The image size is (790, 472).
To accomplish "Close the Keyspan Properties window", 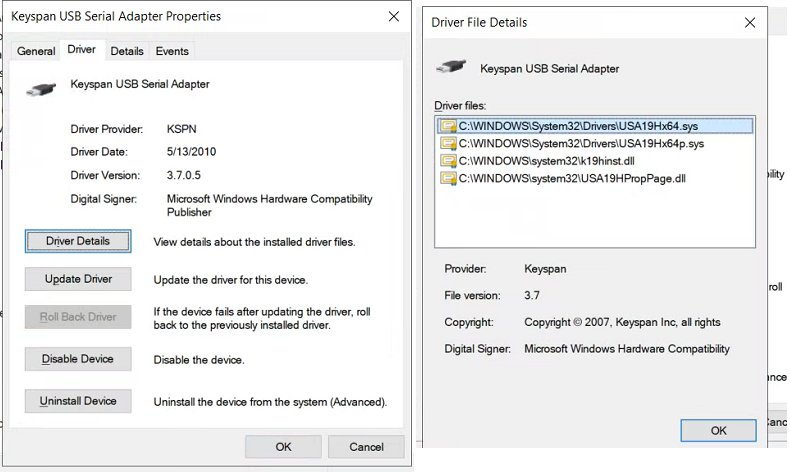I will [394, 17].
